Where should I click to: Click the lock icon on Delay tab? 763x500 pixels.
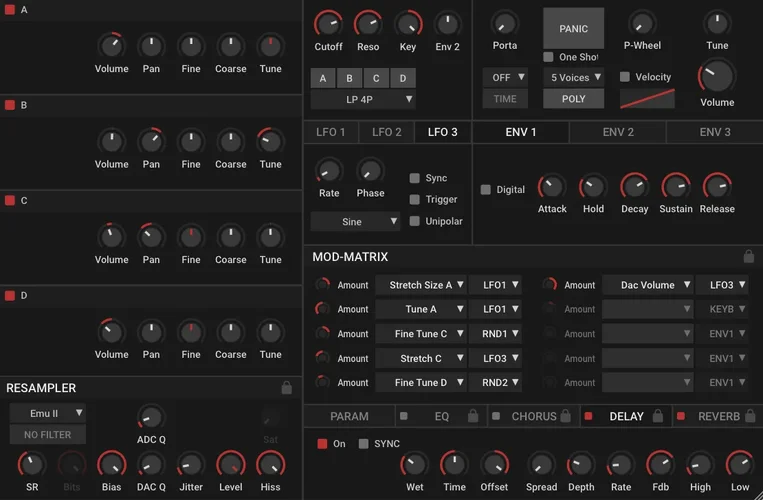(x=658, y=416)
